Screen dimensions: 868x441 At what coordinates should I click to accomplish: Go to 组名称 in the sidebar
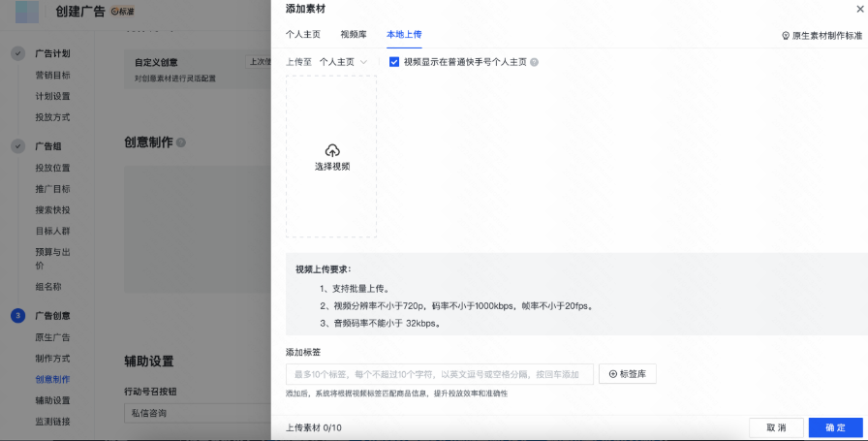pos(48,287)
